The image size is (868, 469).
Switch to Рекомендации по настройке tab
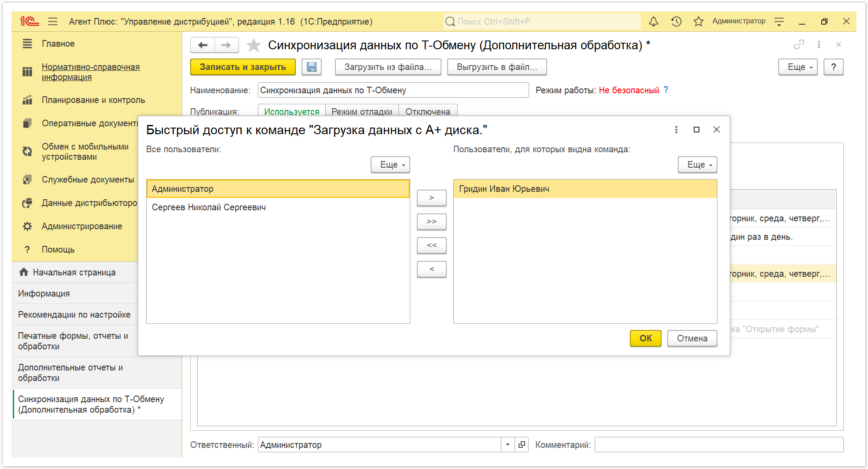74,315
